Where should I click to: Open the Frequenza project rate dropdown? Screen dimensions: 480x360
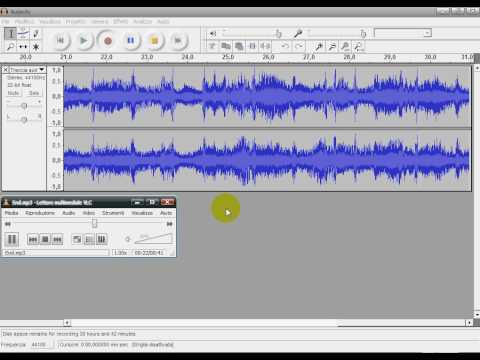(41, 345)
